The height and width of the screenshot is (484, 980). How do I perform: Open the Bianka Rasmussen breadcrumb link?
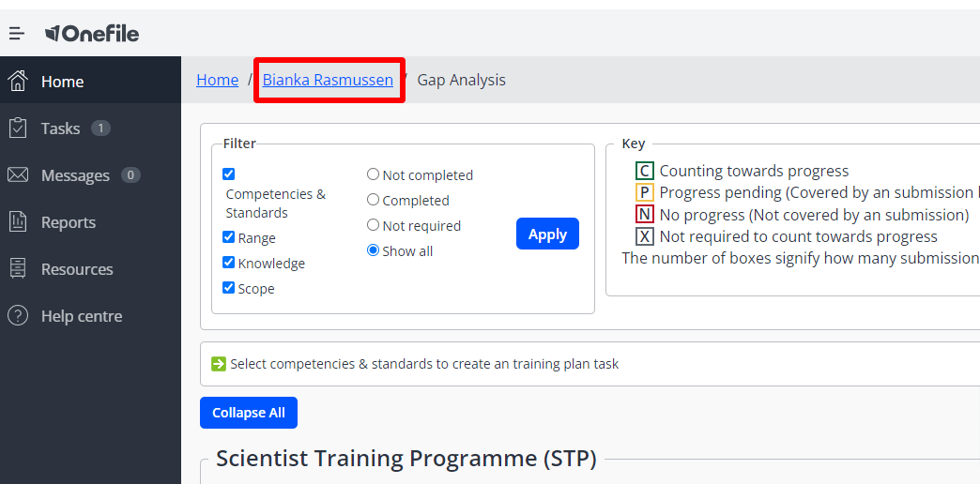pyautogui.click(x=329, y=80)
